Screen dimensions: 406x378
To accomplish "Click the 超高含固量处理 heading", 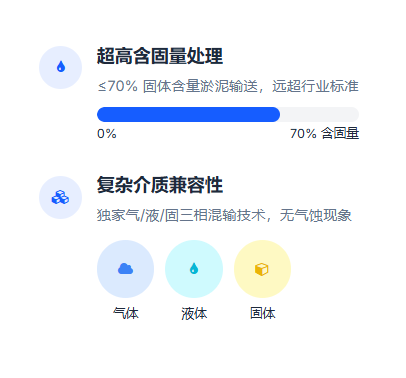I will click(160, 56).
